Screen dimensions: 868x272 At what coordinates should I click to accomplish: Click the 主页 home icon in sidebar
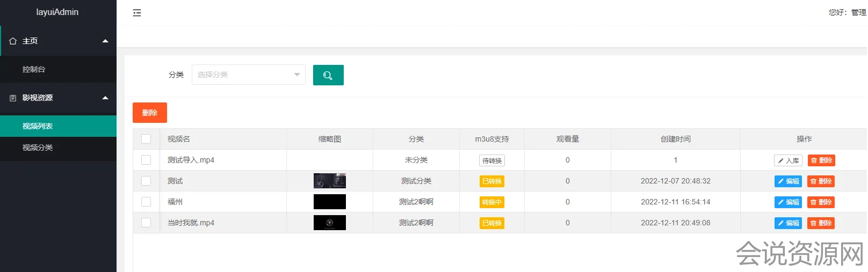point(13,41)
